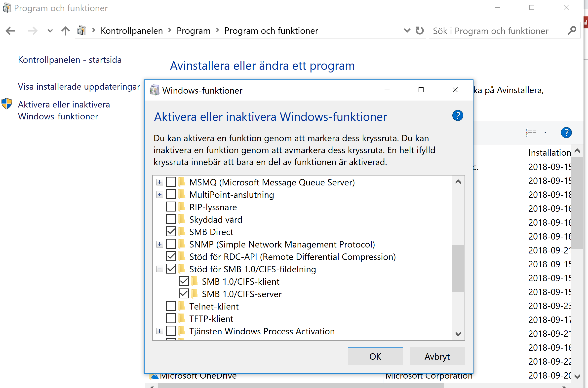Click folder icon beside SMB Direct
588x388 pixels.
point(182,232)
